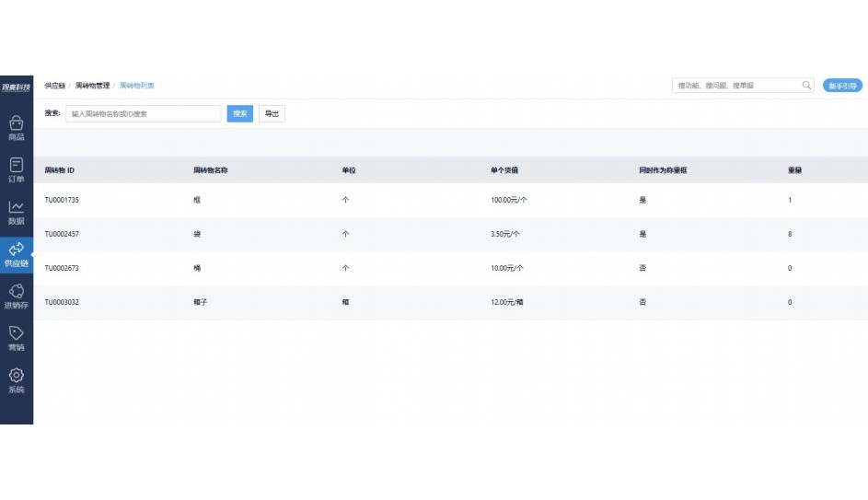Click the 供应链 breadcrumb link
This screenshot has height=500, width=868.
(55, 86)
